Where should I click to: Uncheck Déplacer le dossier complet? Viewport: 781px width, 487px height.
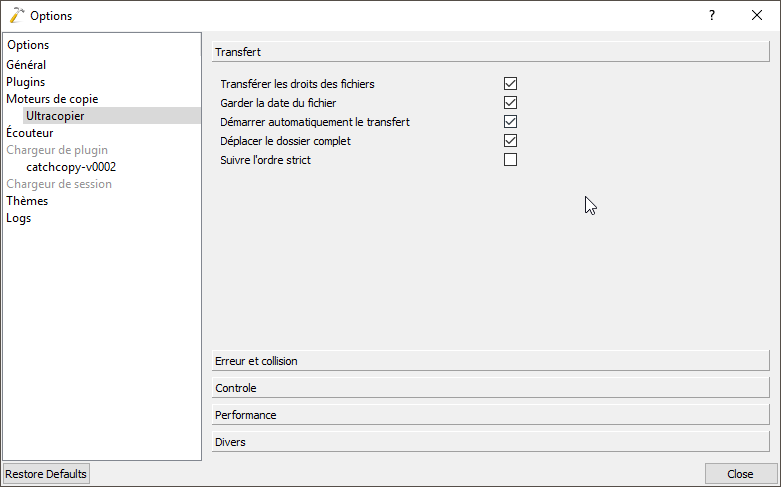510,141
